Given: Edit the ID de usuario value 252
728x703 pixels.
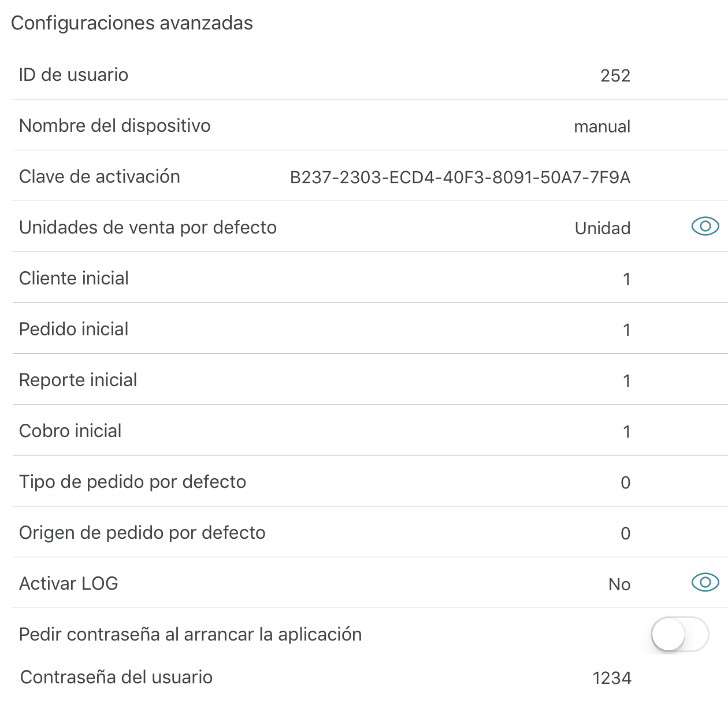Looking at the screenshot, I should (x=615, y=76).
